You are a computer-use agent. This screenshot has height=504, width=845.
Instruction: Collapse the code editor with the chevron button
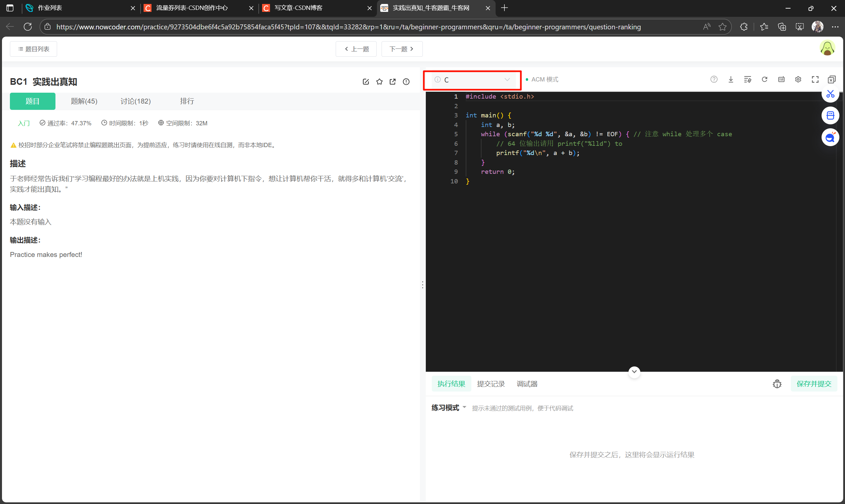pyautogui.click(x=634, y=372)
